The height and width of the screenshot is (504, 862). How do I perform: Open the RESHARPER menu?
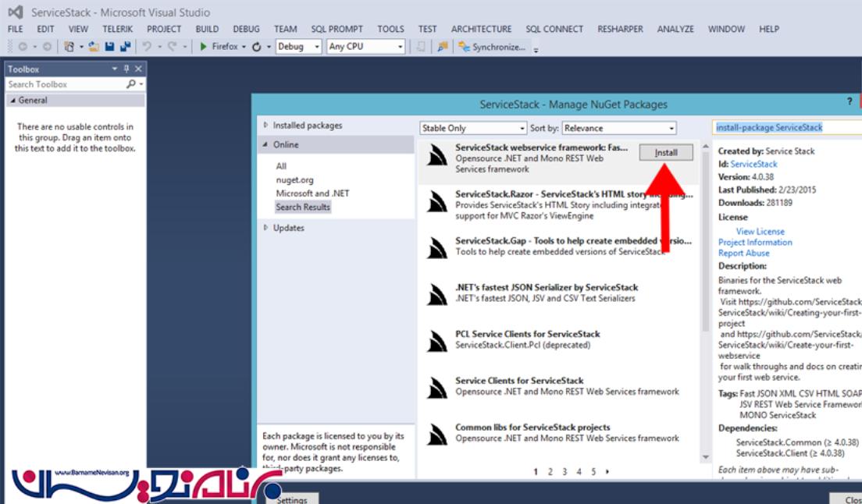pyautogui.click(x=620, y=29)
